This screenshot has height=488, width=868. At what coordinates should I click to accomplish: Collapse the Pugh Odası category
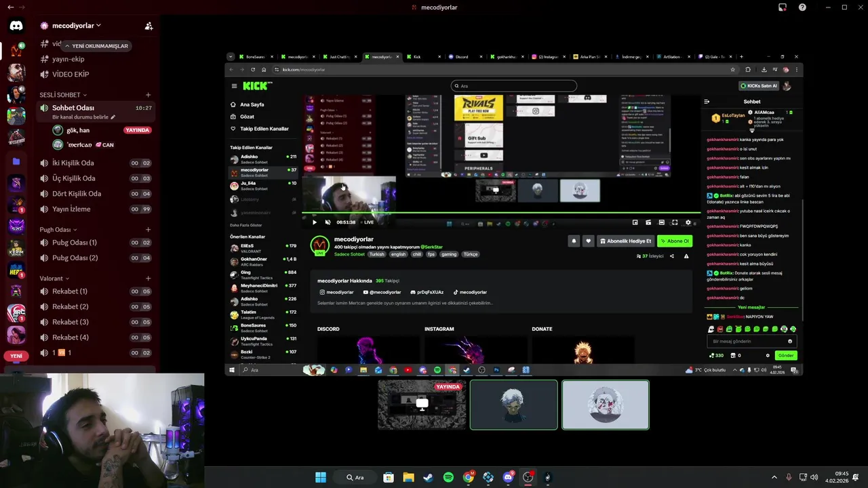58,230
